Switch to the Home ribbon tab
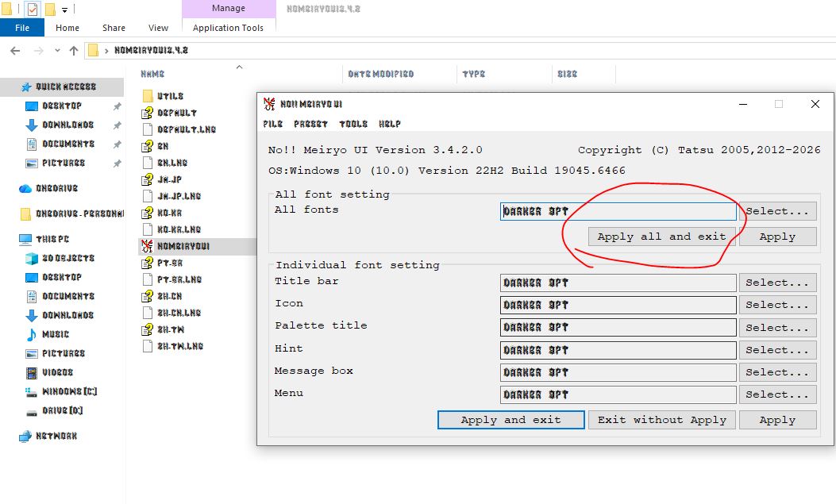836x504 pixels. 67,28
